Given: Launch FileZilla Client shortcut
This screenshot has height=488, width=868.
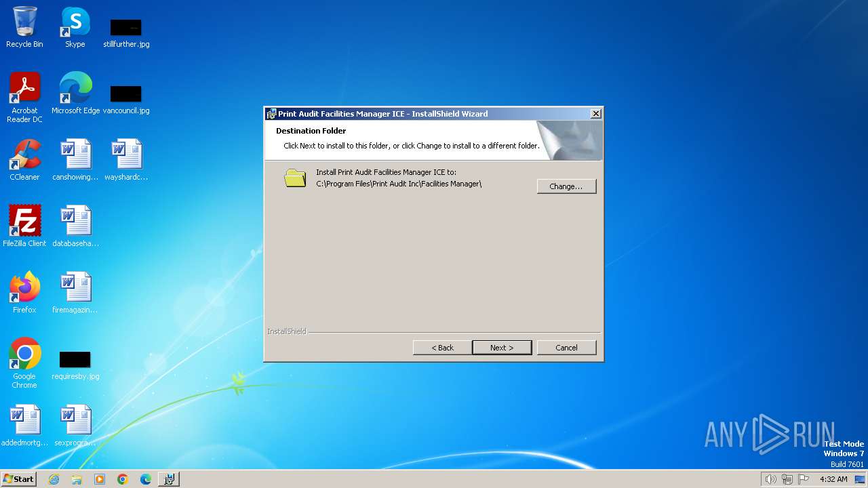Looking at the screenshot, I should [24, 226].
